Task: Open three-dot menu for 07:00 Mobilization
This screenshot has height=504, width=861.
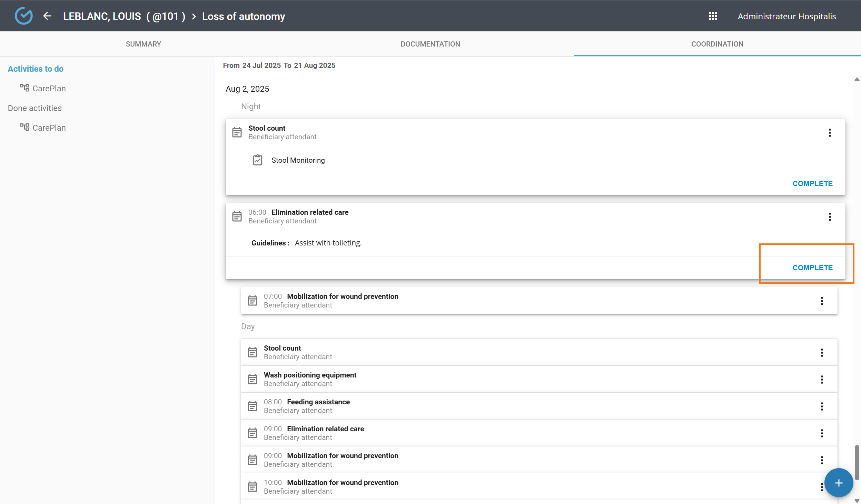Action: 822,301
